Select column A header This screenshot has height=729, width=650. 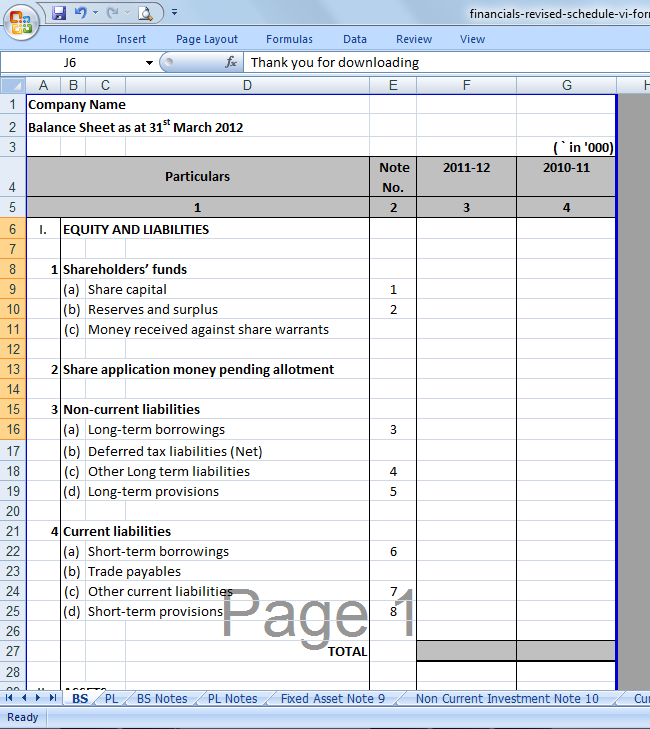point(43,86)
